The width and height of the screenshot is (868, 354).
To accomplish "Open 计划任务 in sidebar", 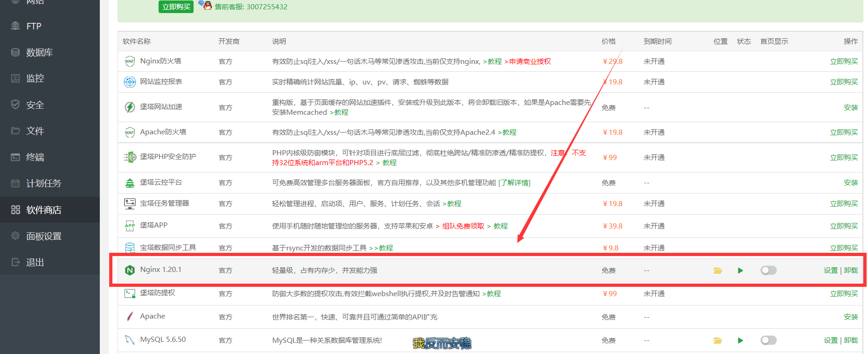I will click(43, 183).
